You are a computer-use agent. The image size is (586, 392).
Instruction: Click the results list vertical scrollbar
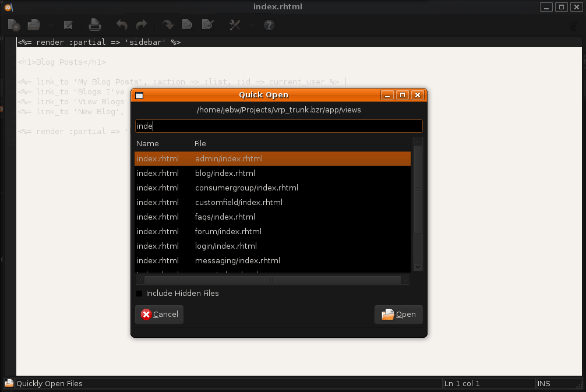coord(418,189)
